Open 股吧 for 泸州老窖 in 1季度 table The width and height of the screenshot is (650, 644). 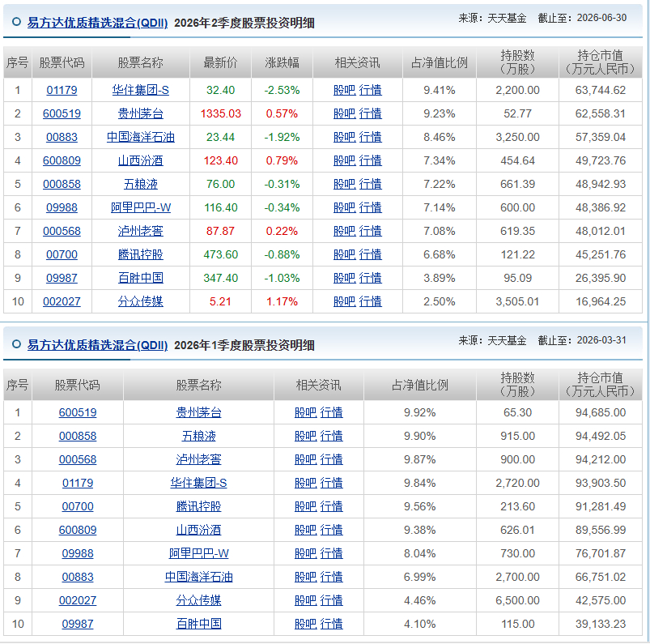click(305, 459)
